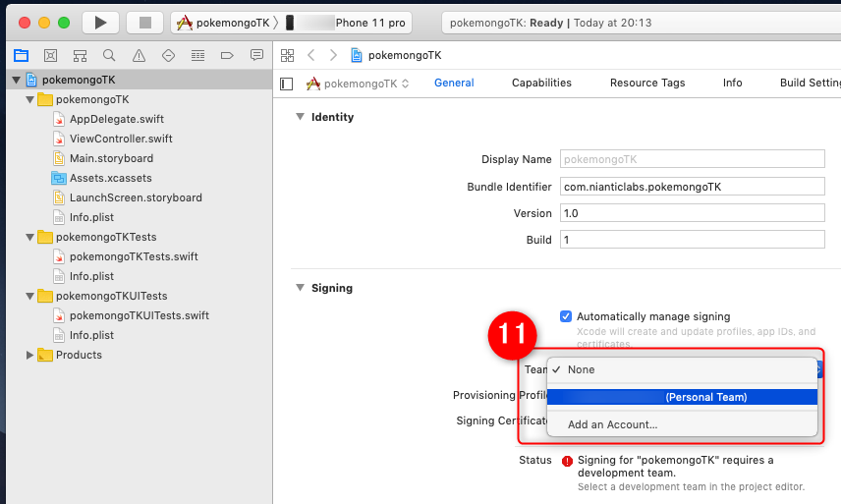This screenshot has height=504, width=841.
Task: Select the Personal Team entry
Action: coord(682,397)
